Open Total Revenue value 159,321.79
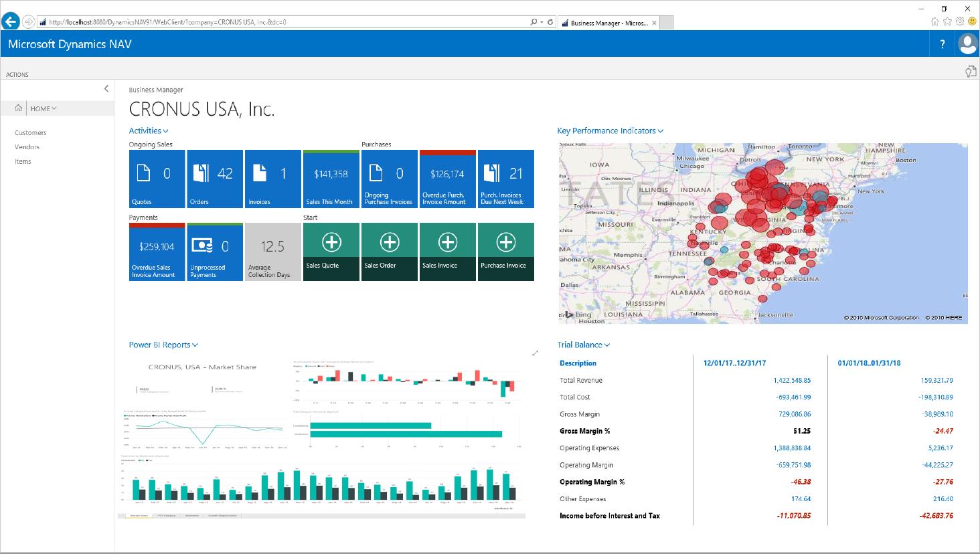Screen dimensions: 980x554 [936, 380]
